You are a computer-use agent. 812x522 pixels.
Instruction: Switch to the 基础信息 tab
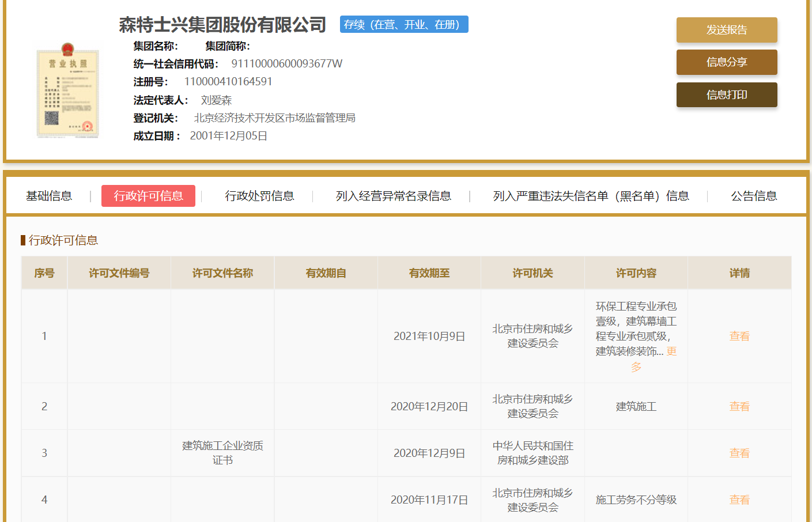pos(49,196)
